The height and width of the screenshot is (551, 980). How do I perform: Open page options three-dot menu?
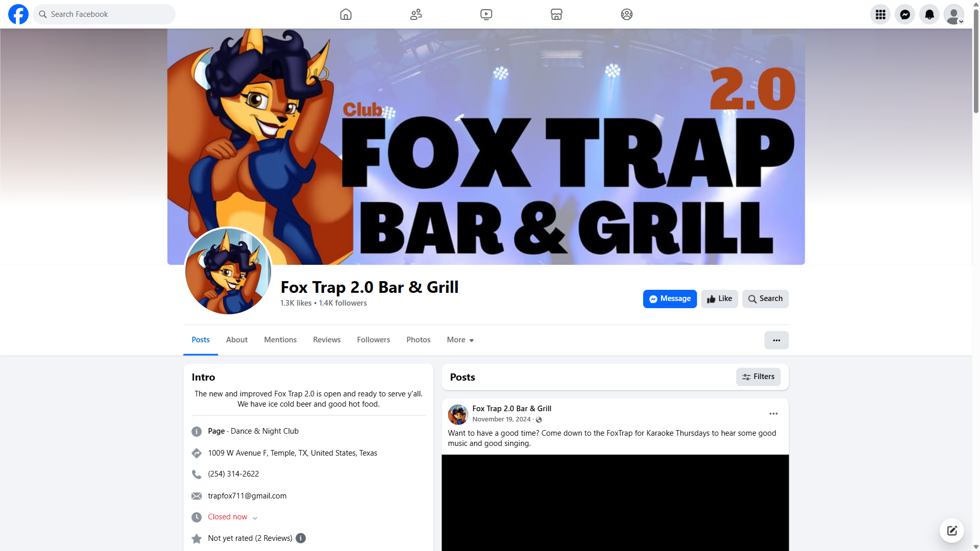coord(776,340)
